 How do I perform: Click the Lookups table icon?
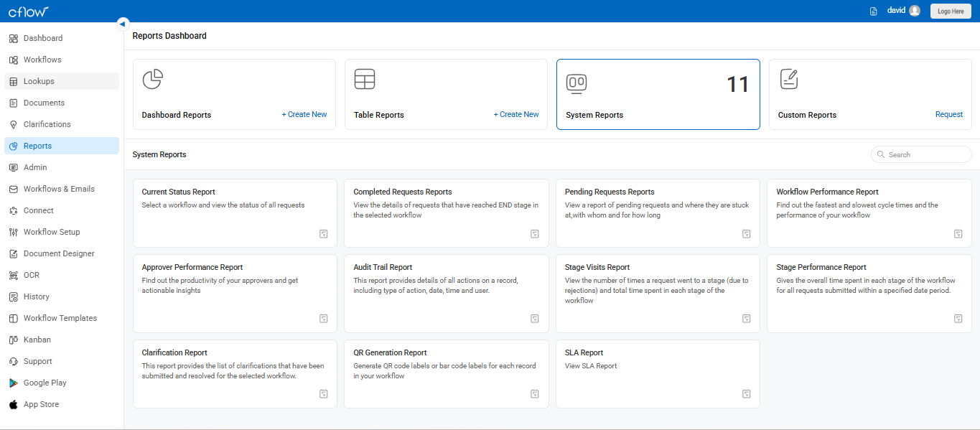14,81
